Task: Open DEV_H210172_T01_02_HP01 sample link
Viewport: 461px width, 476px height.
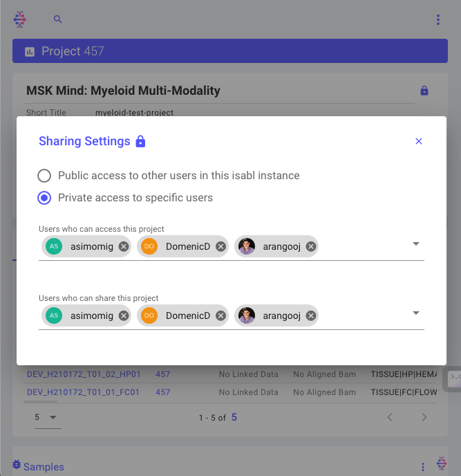Action: point(84,374)
